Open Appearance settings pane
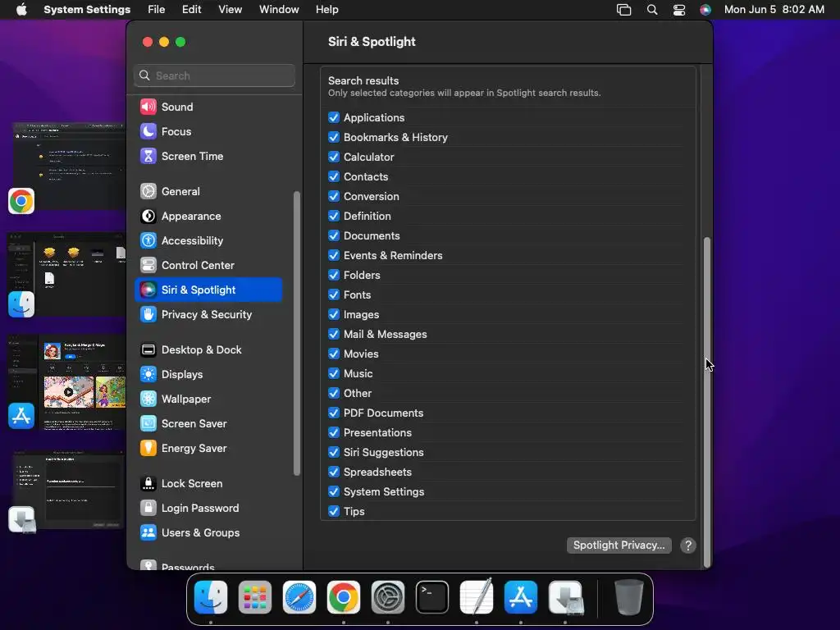 tap(208, 216)
